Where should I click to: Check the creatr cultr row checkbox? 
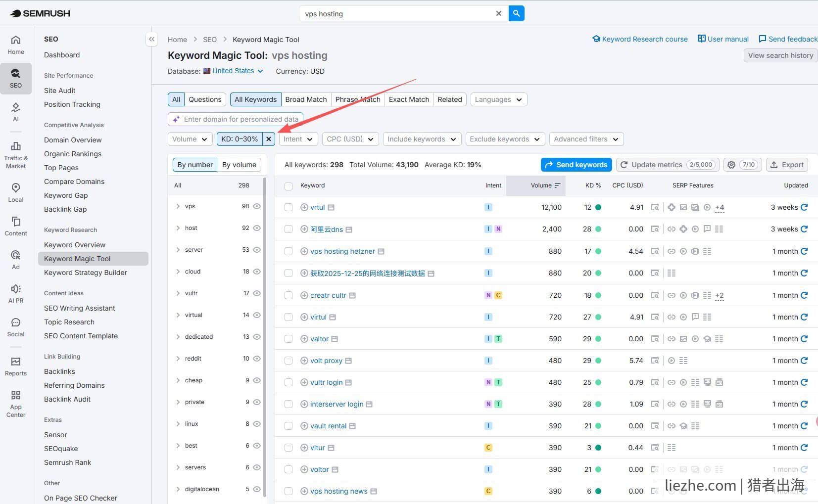[x=289, y=295]
